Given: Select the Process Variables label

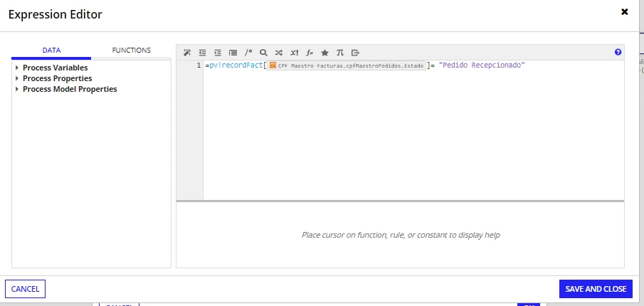Looking at the screenshot, I should coord(55,68).
